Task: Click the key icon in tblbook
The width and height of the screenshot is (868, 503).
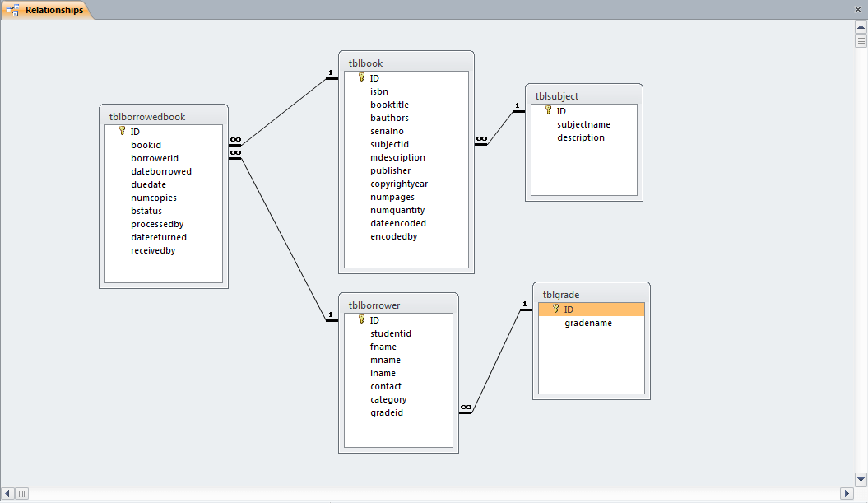Action: (x=361, y=77)
